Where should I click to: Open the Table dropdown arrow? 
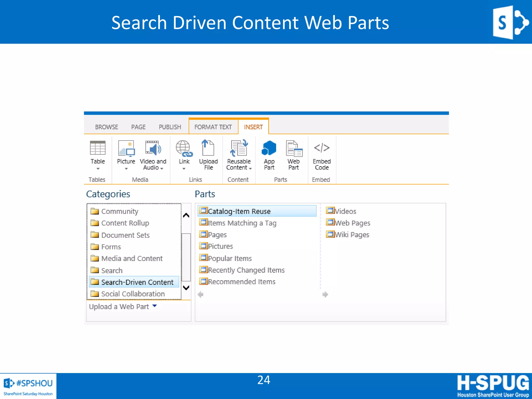[x=98, y=169]
